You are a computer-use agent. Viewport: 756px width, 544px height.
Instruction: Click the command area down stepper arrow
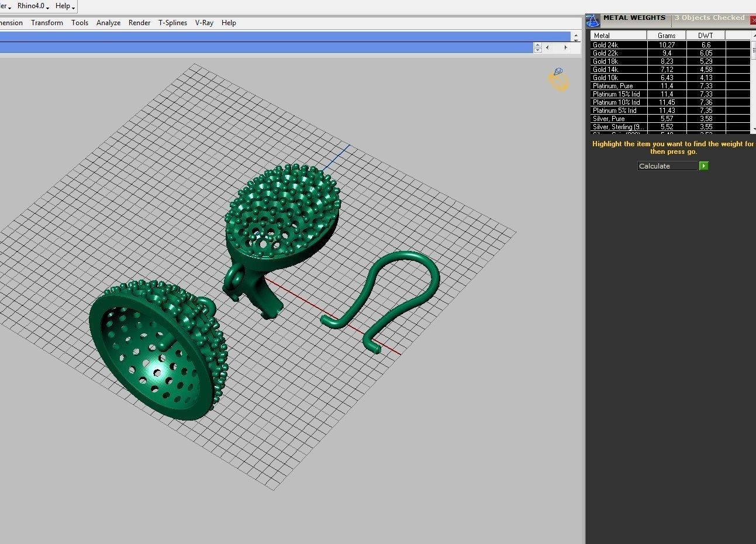pyautogui.click(x=538, y=50)
